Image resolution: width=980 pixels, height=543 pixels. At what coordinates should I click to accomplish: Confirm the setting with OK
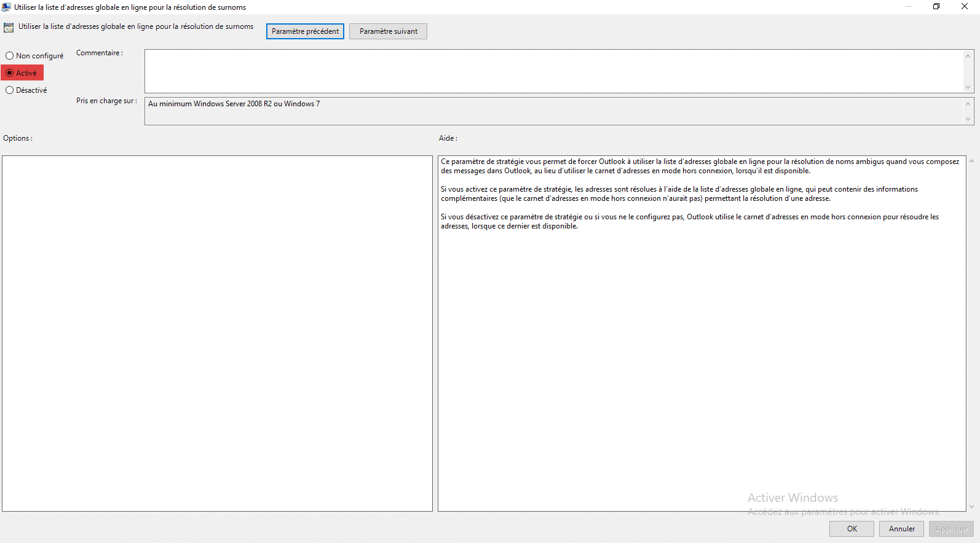point(852,529)
